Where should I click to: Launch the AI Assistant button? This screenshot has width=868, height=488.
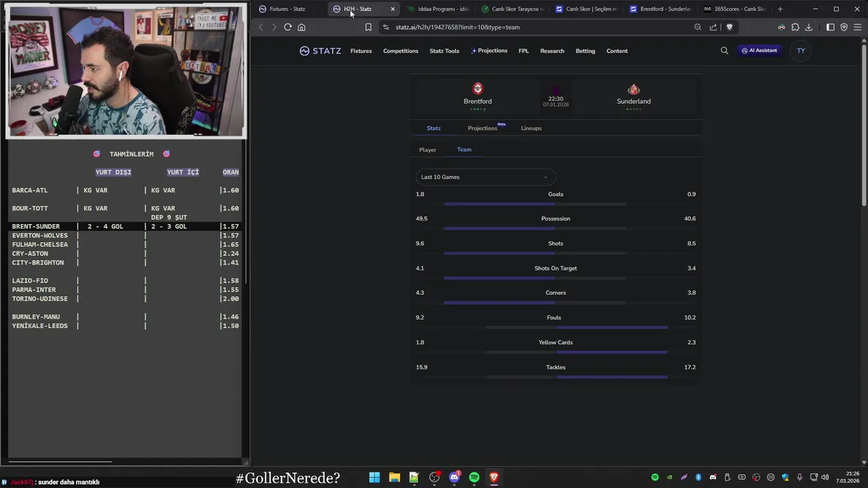click(x=759, y=50)
